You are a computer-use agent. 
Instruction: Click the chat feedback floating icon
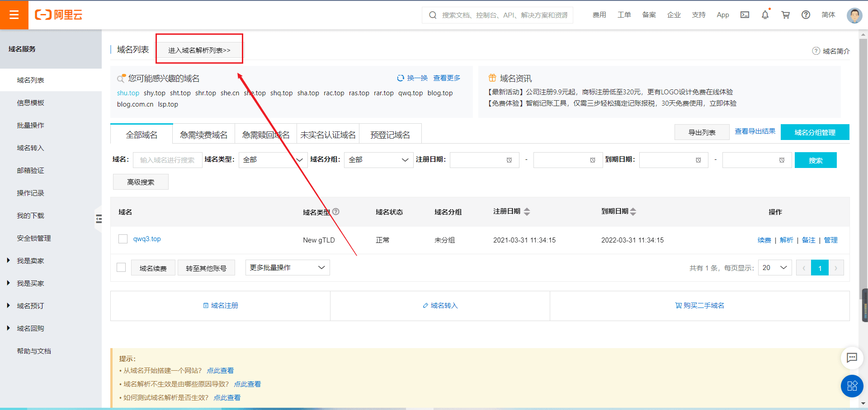pyautogui.click(x=852, y=358)
